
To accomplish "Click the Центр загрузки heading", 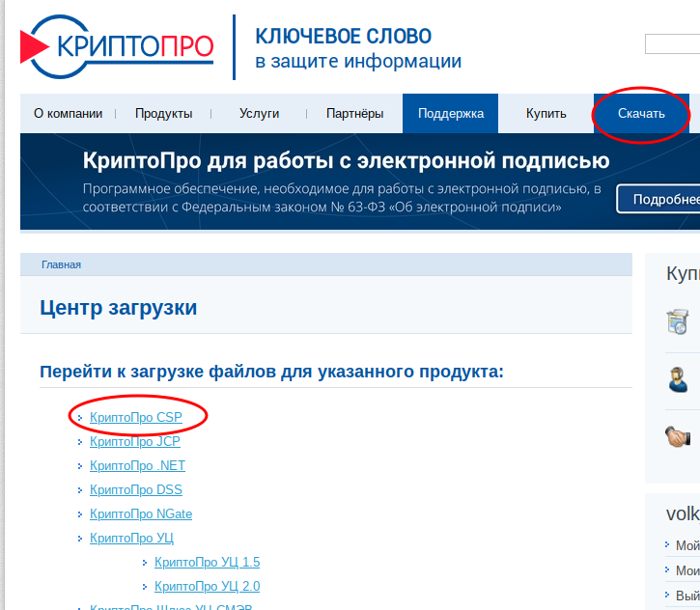I will pyautogui.click(x=119, y=308).
